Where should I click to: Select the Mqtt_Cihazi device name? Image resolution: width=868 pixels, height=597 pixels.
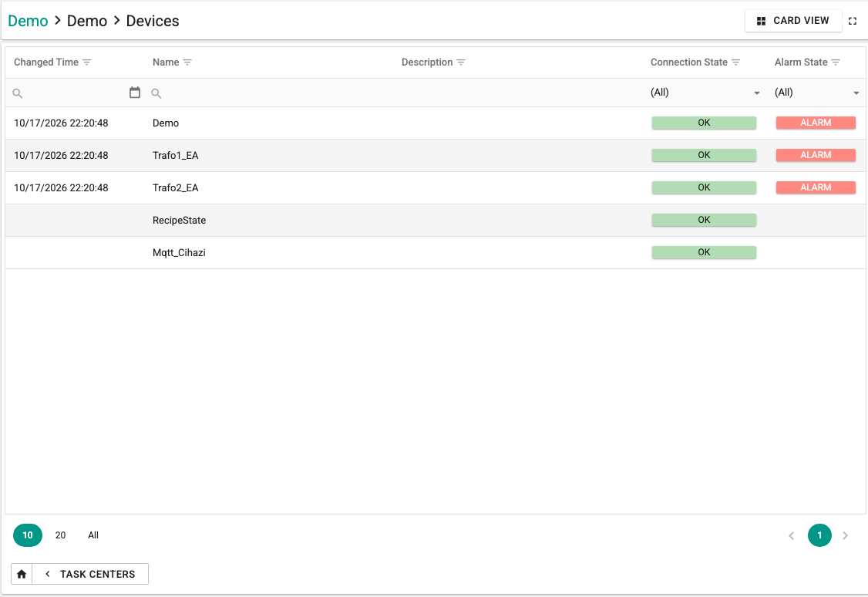pyautogui.click(x=179, y=252)
